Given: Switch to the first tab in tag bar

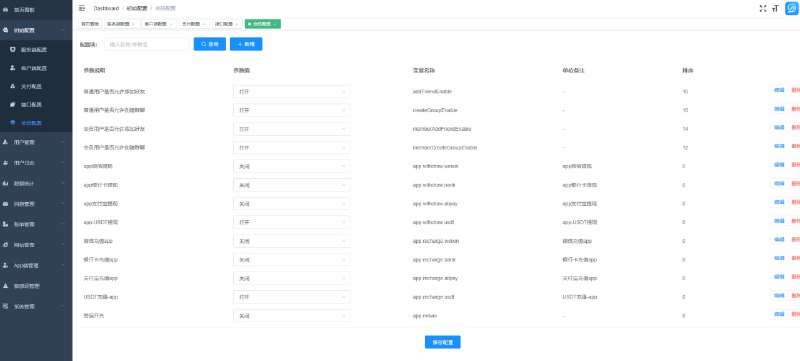Looking at the screenshot, I should pos(89,24).
